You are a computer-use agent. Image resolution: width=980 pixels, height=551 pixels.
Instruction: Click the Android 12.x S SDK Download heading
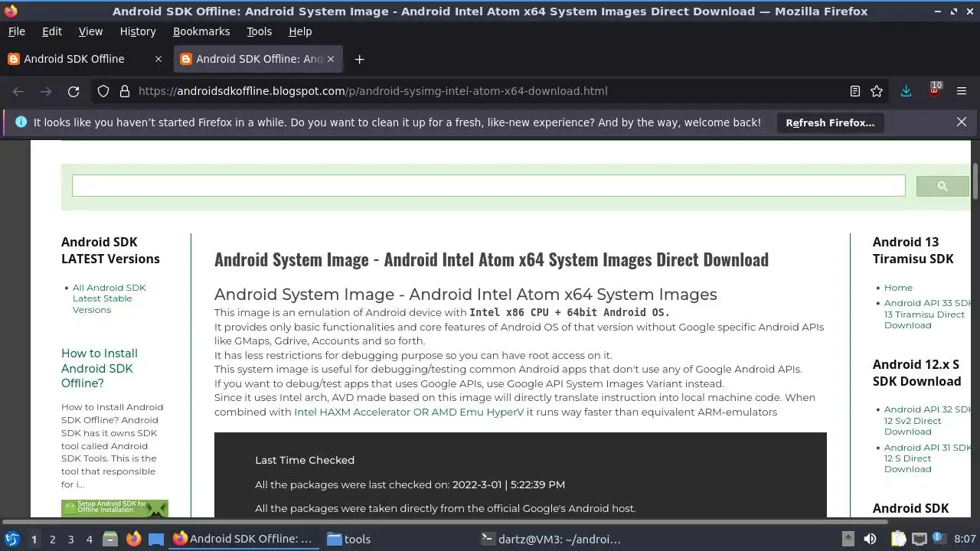[916, 373]
